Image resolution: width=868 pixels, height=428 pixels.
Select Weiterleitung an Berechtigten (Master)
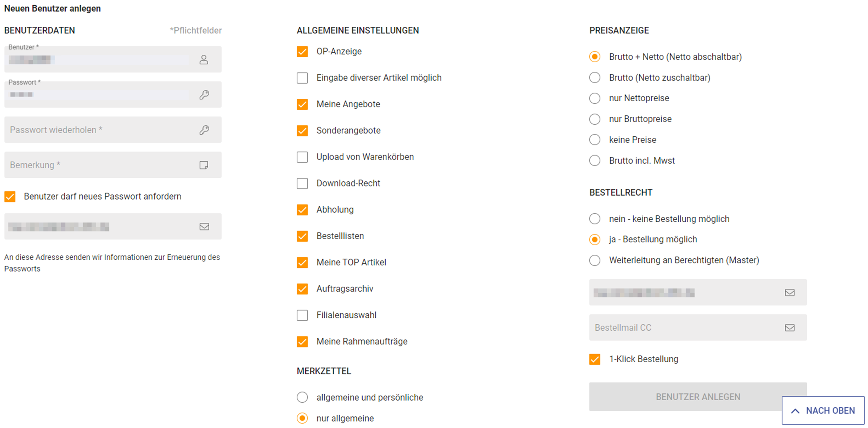coord(595,260)
